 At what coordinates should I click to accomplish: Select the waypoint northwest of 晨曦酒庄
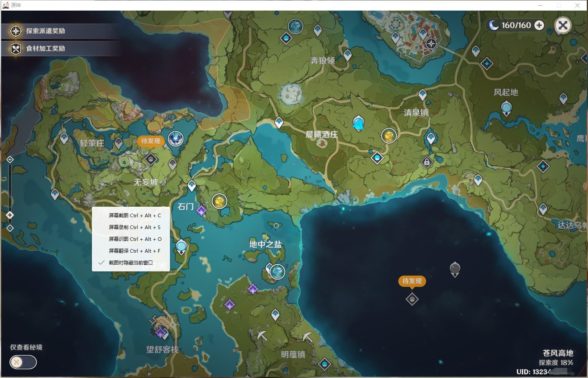279,122
